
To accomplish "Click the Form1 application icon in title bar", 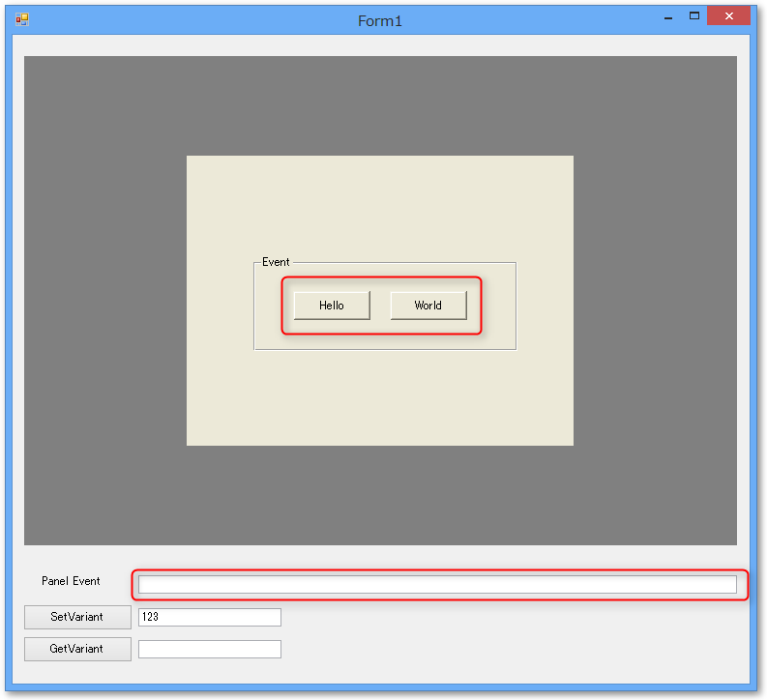I will [x=22, y=19].
